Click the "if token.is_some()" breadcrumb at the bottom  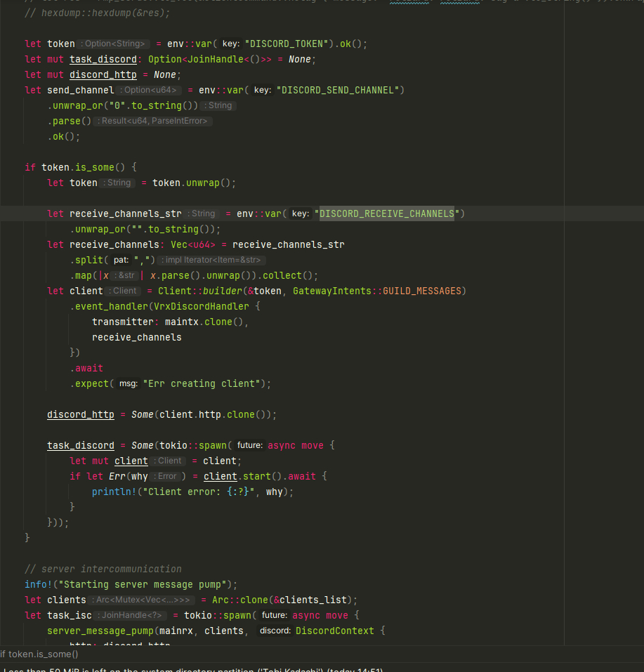pos(40,654)
